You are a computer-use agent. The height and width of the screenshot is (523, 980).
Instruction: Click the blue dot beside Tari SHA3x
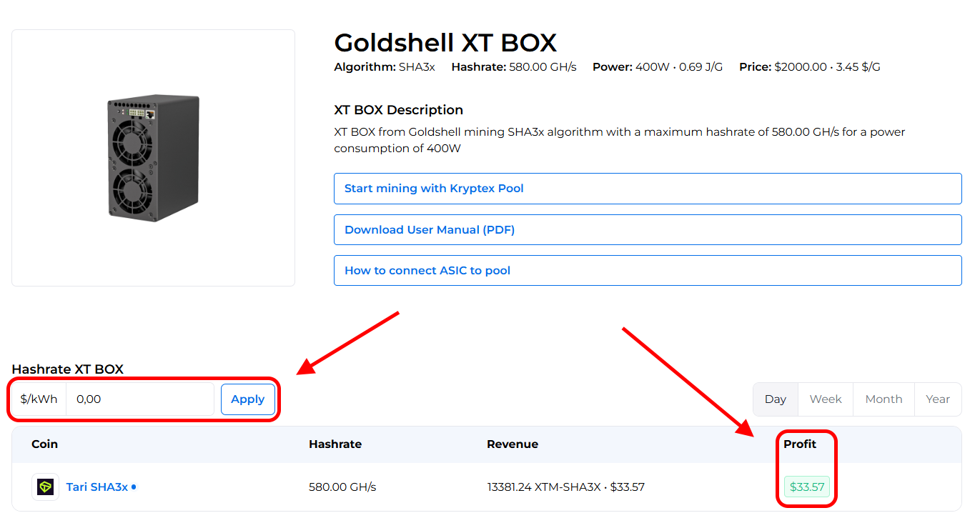[x=134, y=487]
